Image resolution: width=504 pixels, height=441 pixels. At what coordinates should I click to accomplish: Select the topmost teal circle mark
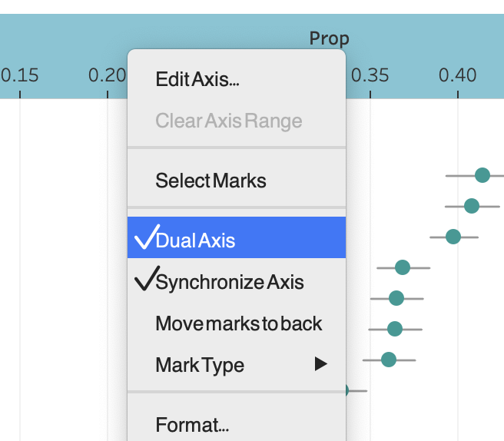tap(482, 175)
